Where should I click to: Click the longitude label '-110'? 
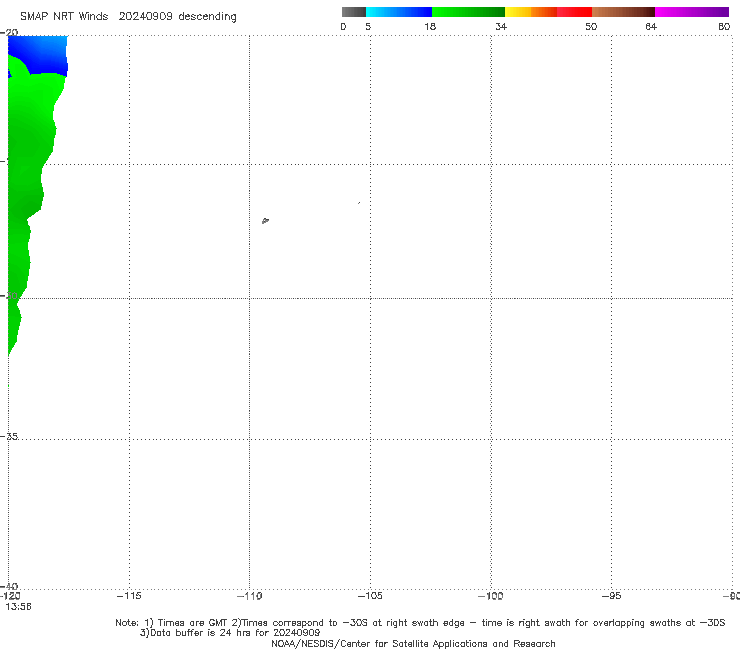[249, 596]
